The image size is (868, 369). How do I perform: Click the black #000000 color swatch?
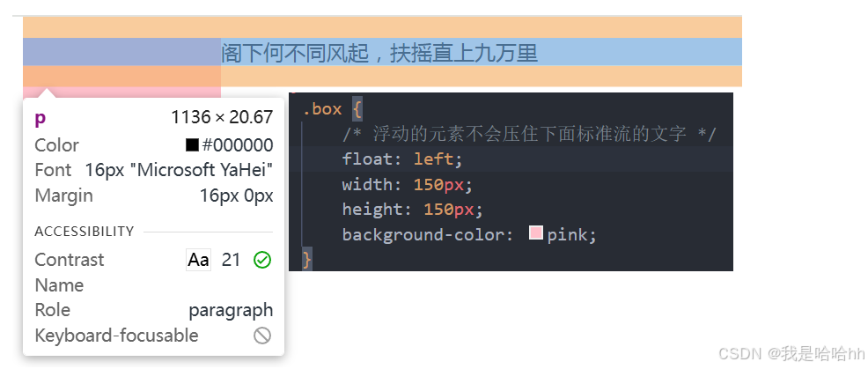[192, 145]
